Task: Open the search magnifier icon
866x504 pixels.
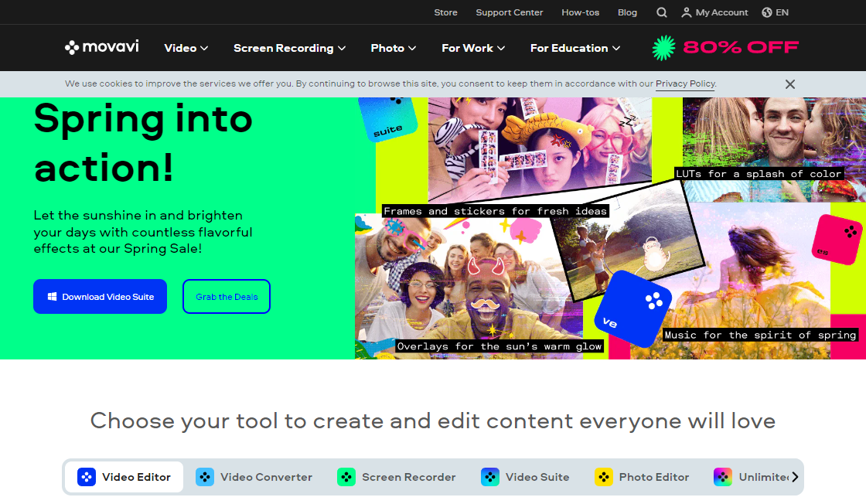Action: click(662, 12)
